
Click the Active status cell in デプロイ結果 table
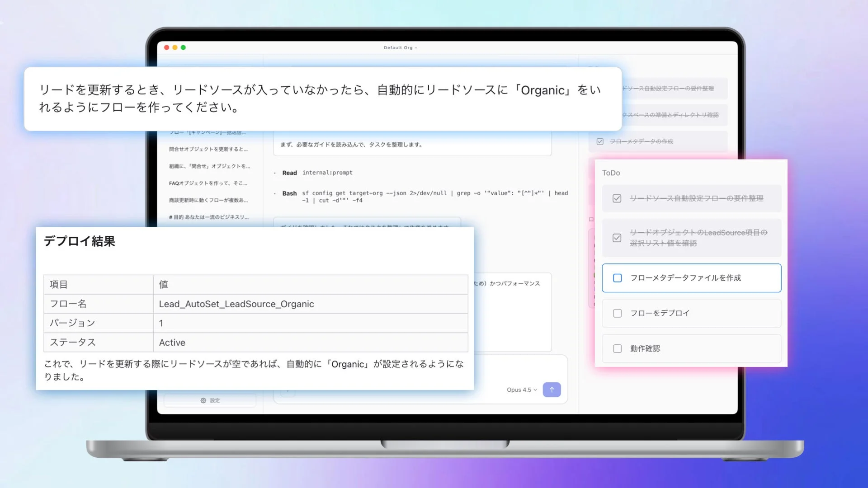coord(172,342)
